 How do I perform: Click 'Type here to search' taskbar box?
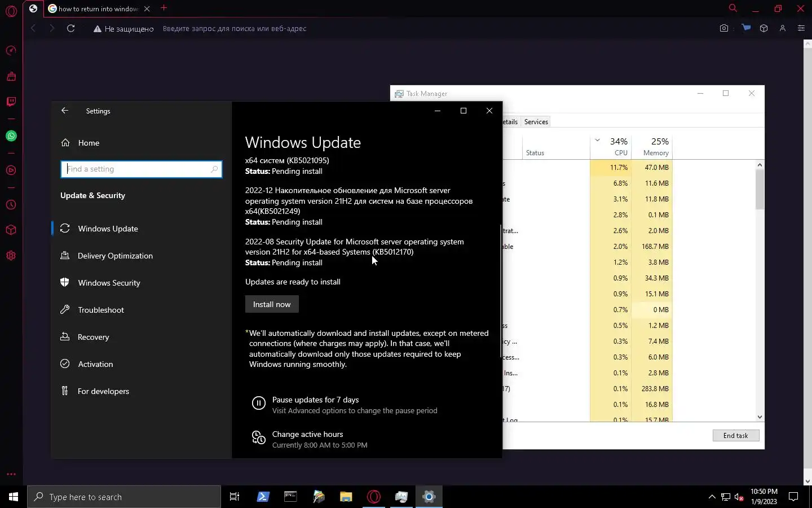(124, 497)
